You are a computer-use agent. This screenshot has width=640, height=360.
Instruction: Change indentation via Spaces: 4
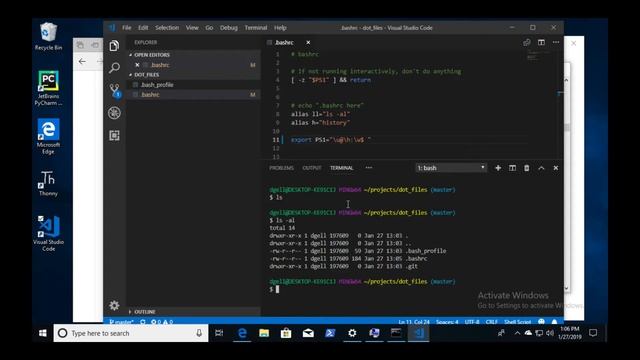[x=447, y=322]
